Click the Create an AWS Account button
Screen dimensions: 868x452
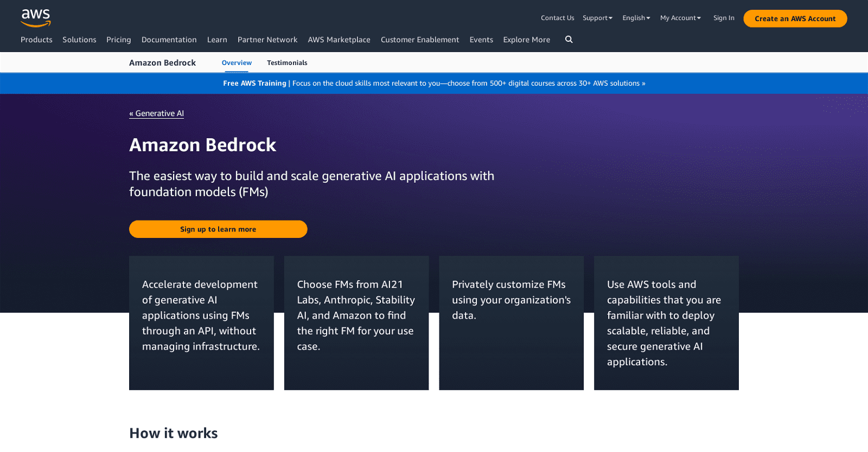[795, 18]
